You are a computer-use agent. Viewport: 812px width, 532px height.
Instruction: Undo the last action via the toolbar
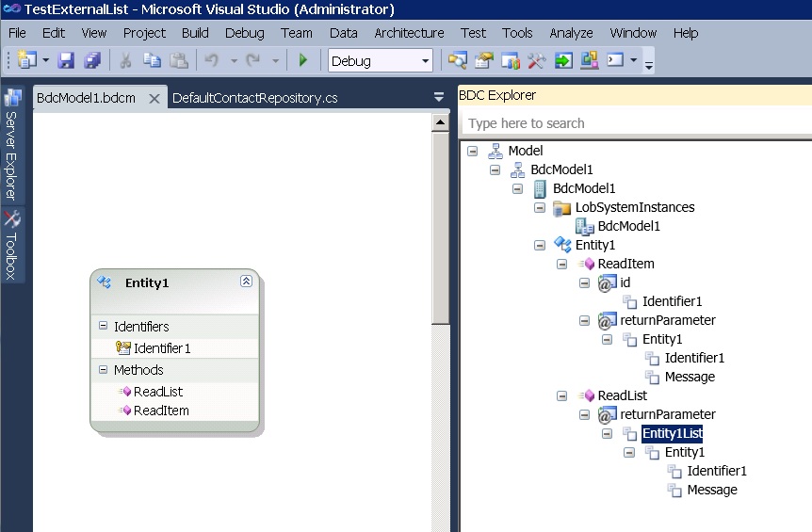click(x=211, y=60)
